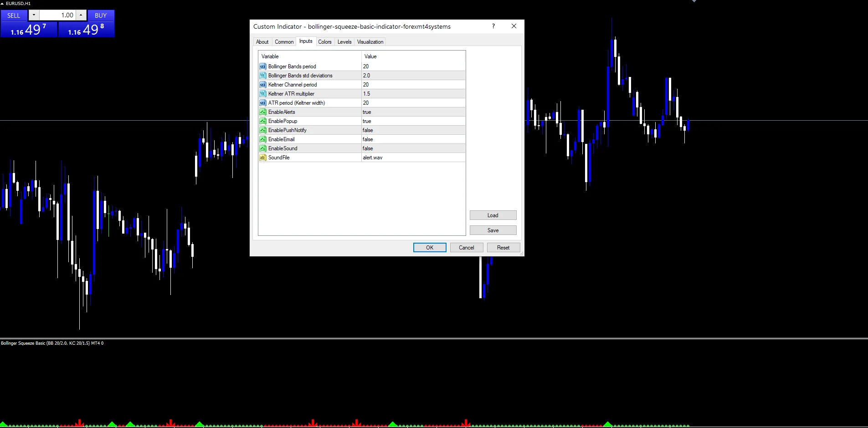Image resolution: width=868 pixels, height=428 pixels.
Task: Click the boolean icon beside EnableAlerts
Action: click(x=262, y=112)
